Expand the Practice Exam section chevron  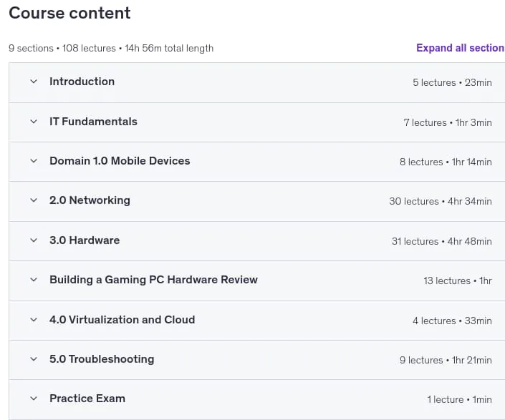click(x=34, y=399)
